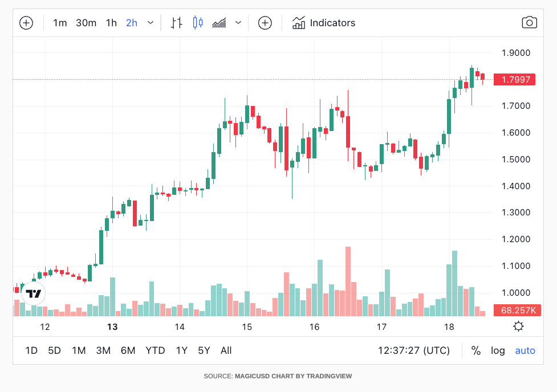Open the Indicators panel
This screenshot has width=557, height=392.
click(324, 23)
